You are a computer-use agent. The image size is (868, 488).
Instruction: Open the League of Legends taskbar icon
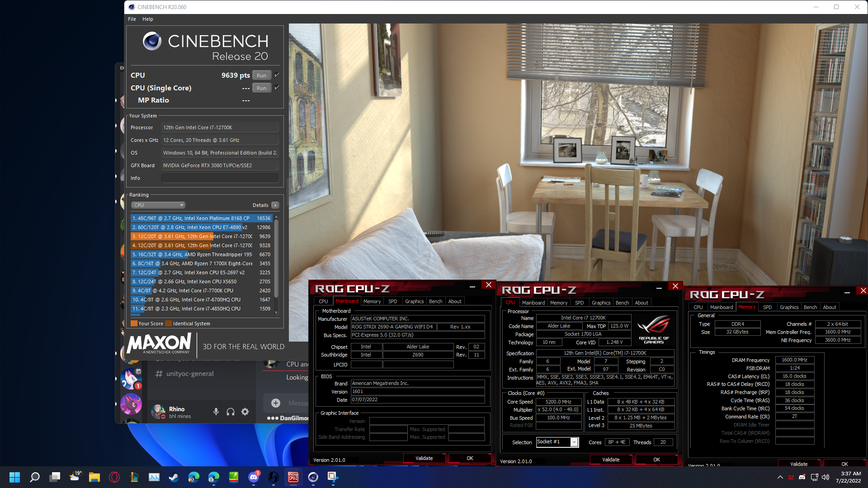click(x=134, y=477)
